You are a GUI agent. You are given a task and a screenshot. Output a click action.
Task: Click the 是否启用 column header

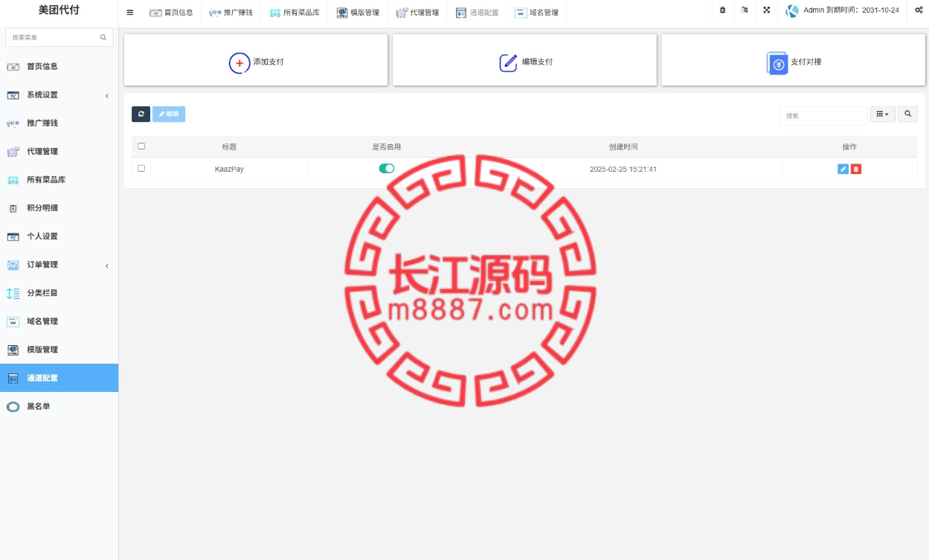tap(387, 147)
